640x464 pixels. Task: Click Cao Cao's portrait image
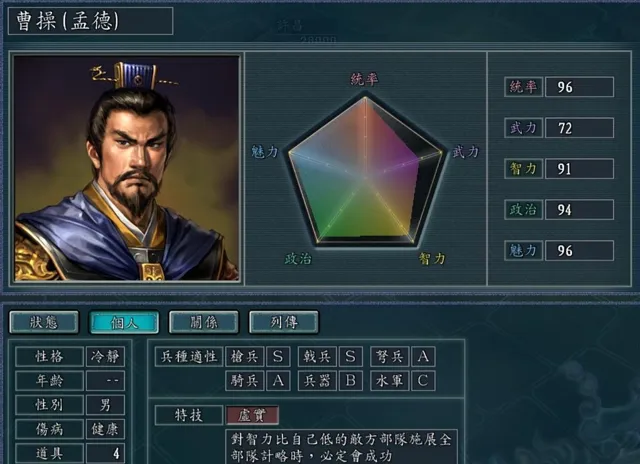point(127,168)
